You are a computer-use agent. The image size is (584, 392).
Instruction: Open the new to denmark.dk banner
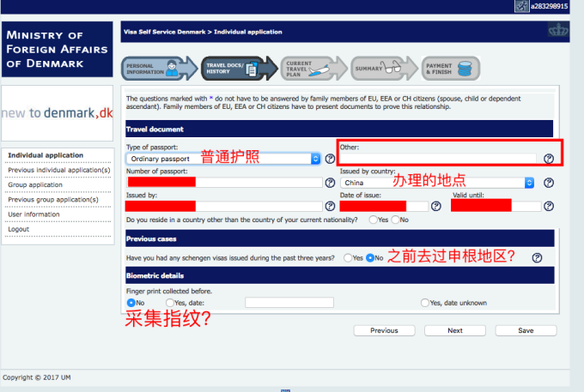(58, 113)
